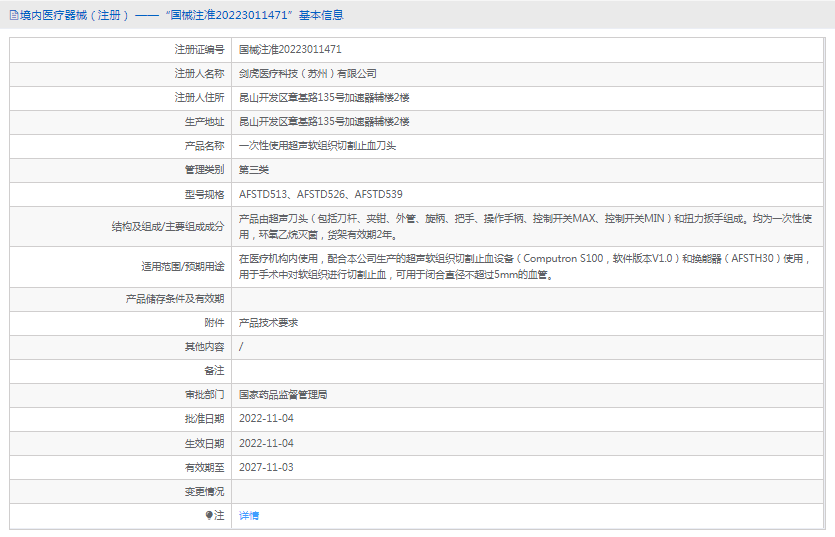Viewport: 835px width, 537px height.
Task: Select attachment value 产品技术要求
Action: (268, 323)
